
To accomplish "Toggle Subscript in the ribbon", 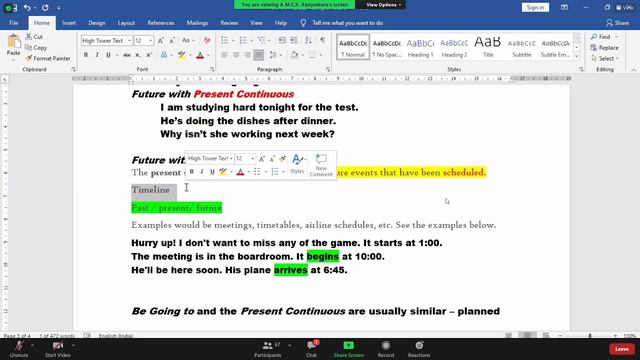I will click(x=138, y=55).
